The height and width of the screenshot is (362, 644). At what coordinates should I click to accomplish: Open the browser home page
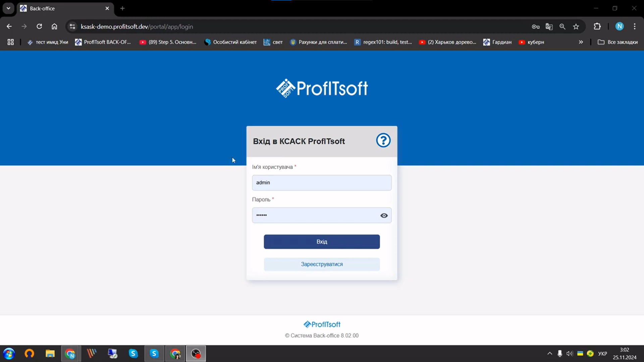pyautogui.click(x=54, y=26)
